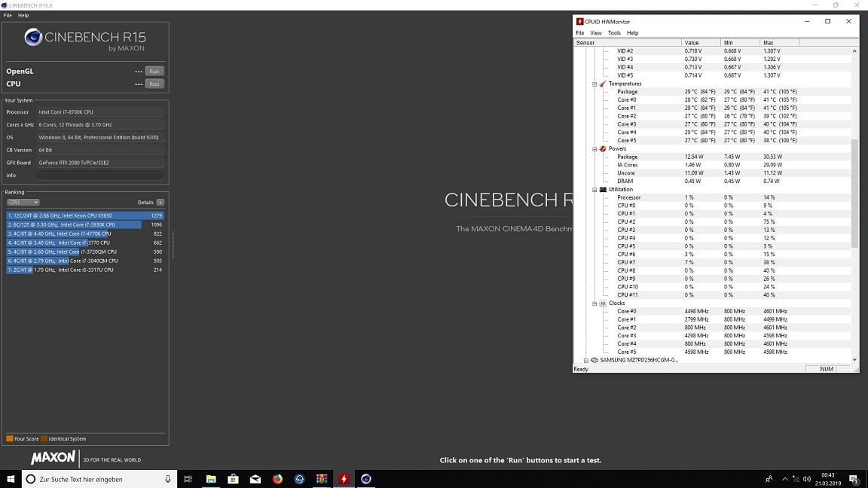Expand the SAMSUNG MZ7PD256HCGM drive node
868x488 pixels.
pos(586,361)
